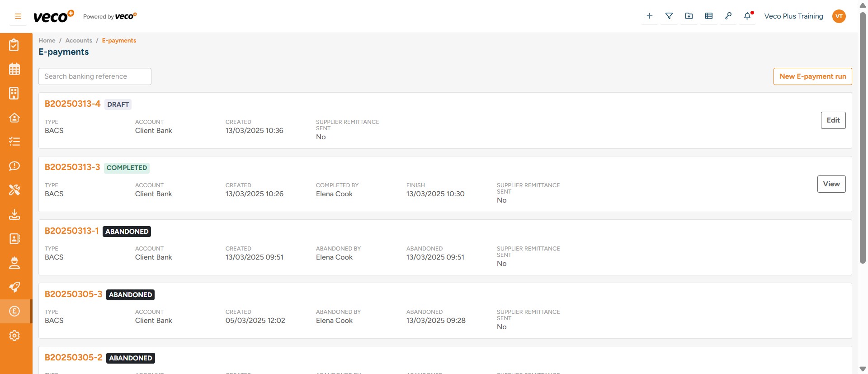This screenshot has width=868, height=374.
Task: Click the plus add icon in header
Action: pos(650,16)
